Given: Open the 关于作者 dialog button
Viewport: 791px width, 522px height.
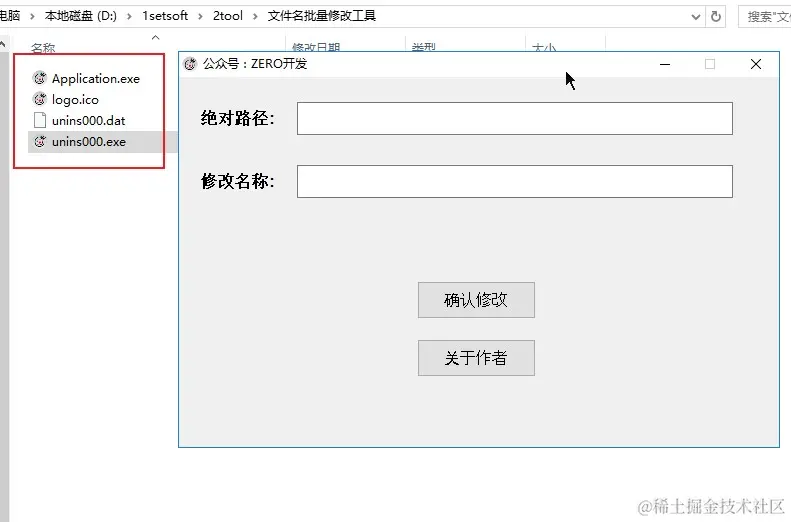Looking at the screenshot, I should point(476,358).
